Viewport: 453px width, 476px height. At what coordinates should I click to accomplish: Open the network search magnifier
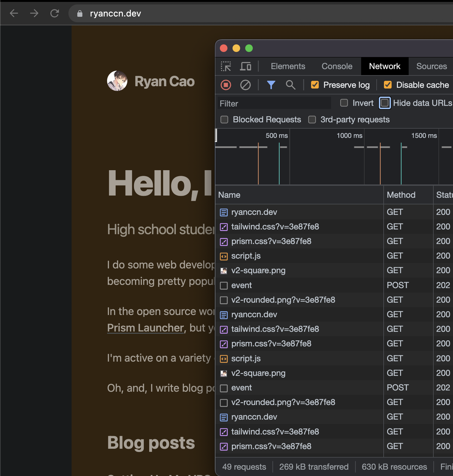pyautogui.click(x=290, y=85)
